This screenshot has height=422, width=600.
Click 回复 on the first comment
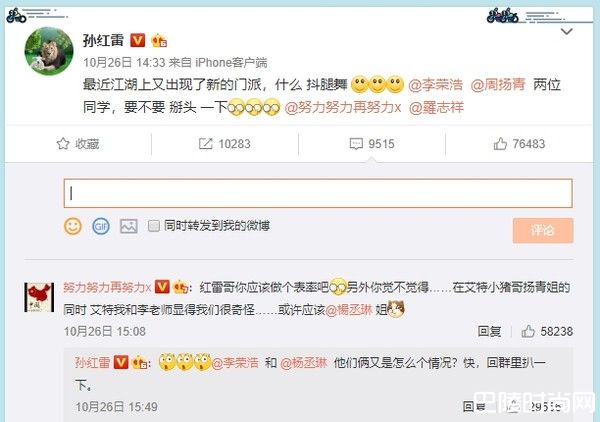[489, 331]
